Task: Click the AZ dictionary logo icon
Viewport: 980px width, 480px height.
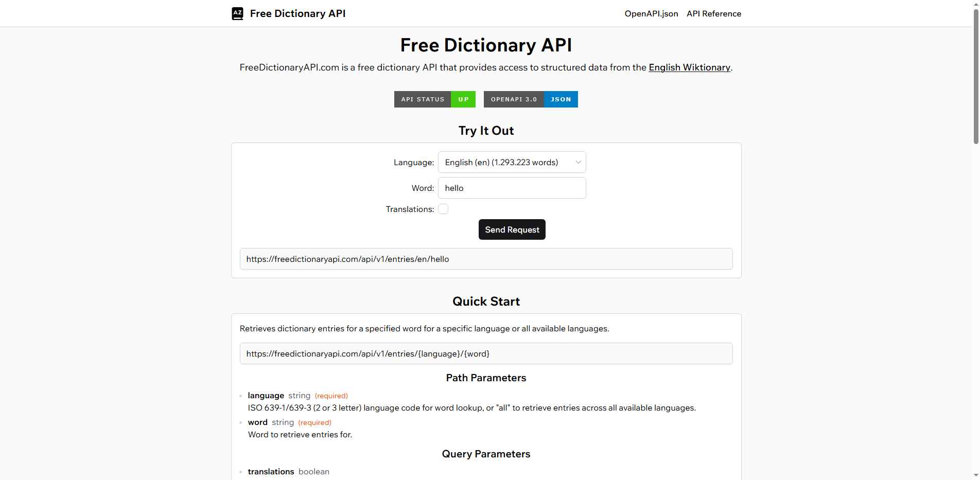Action: click(x=237, y=13)
